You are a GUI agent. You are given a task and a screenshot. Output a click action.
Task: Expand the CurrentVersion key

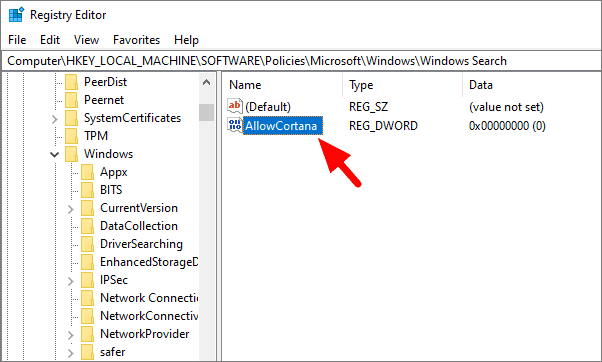click(71, 209)
